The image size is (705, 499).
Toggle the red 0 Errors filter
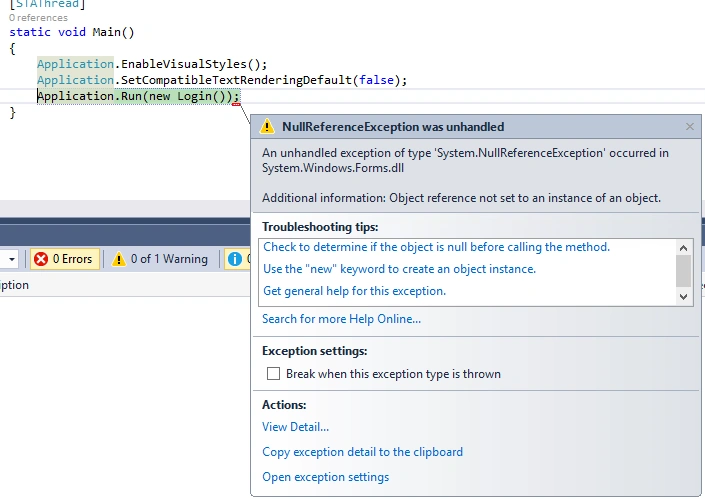click(64, 259)
